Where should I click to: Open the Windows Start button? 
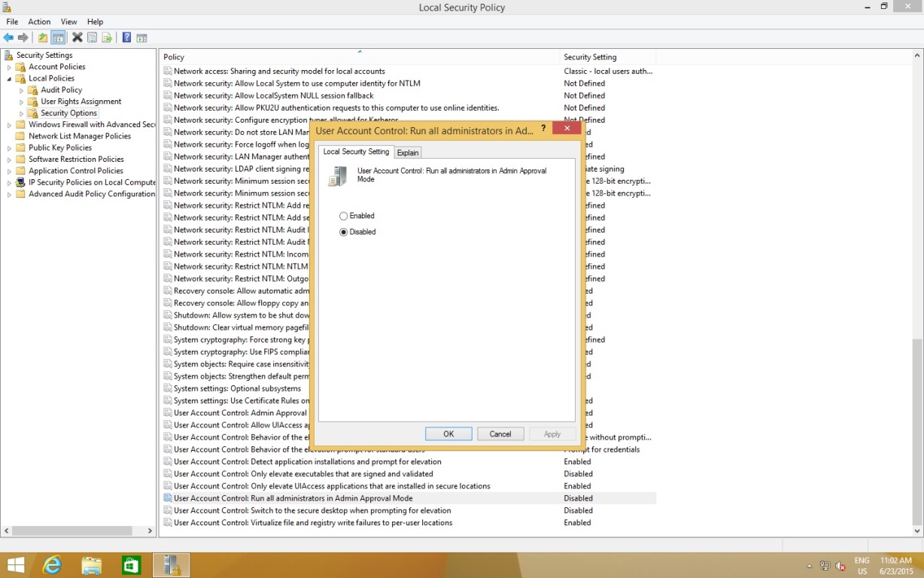click(x=15, y=564)
